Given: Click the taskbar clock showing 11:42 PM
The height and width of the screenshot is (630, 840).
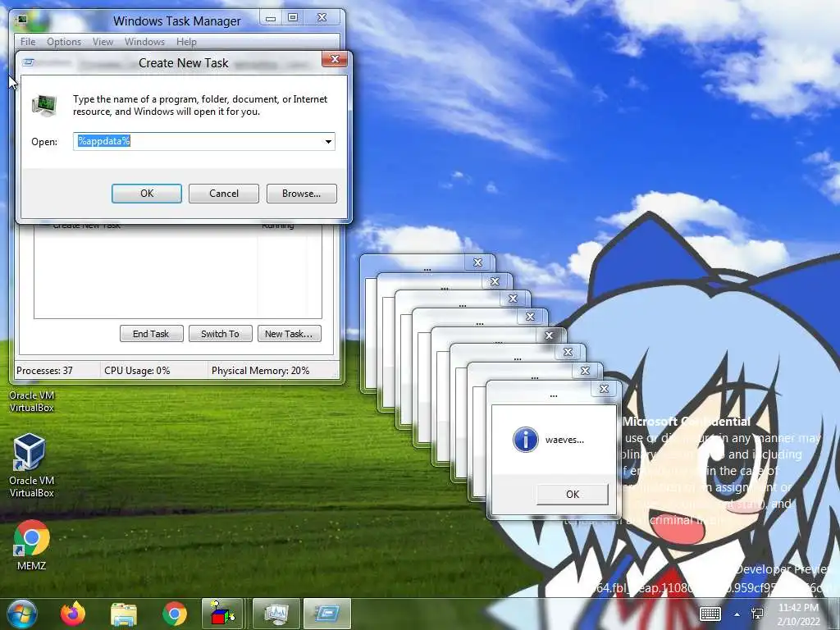Looking at the screenshot, I should [x=799, y=614].
